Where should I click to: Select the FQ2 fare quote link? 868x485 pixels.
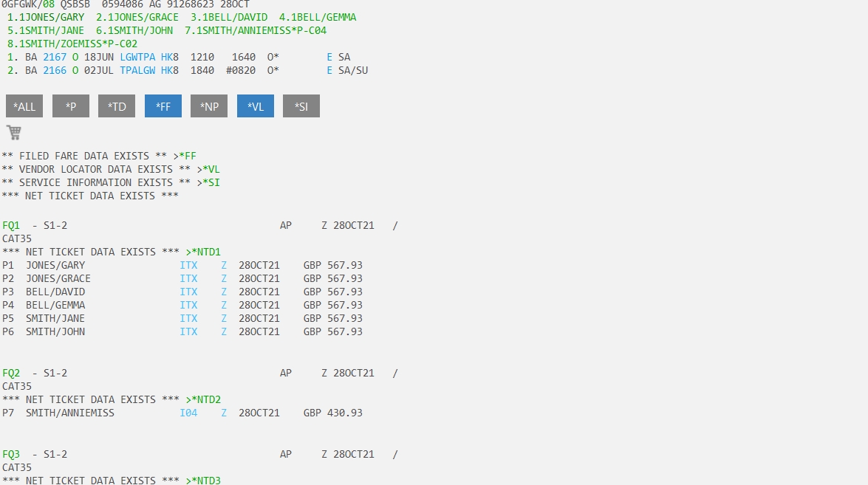(11, 374)
